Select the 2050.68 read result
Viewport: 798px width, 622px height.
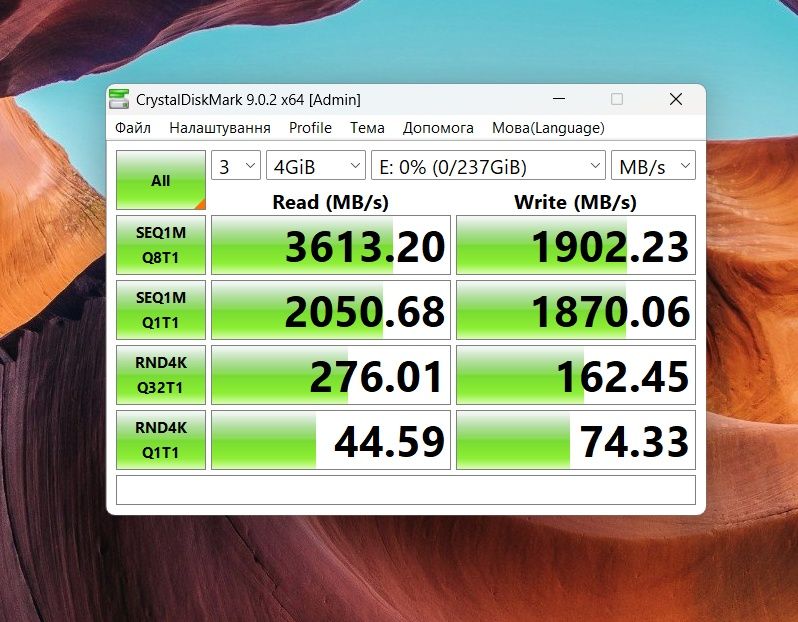331,310
